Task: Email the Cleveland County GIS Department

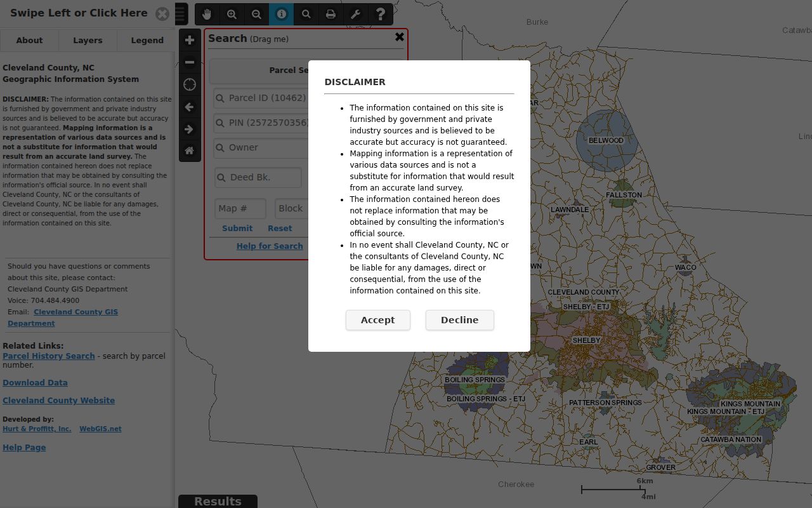Action: click(x=63, y=317)
